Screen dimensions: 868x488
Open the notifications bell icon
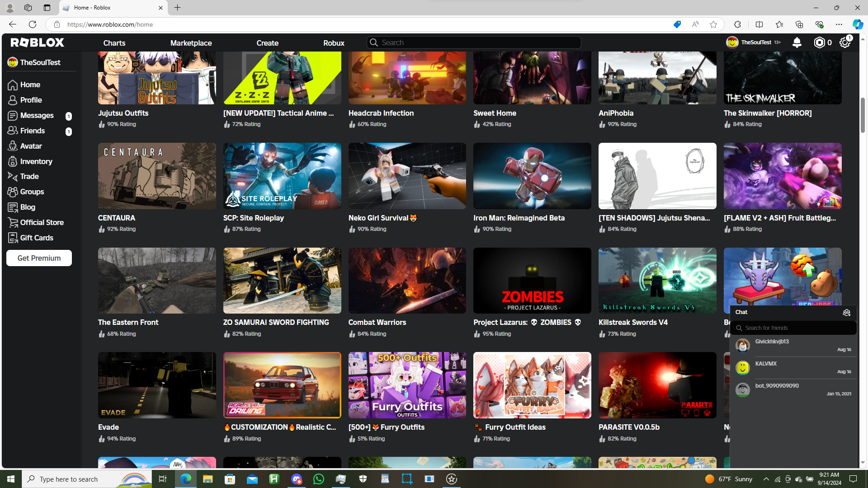(797, 42)
